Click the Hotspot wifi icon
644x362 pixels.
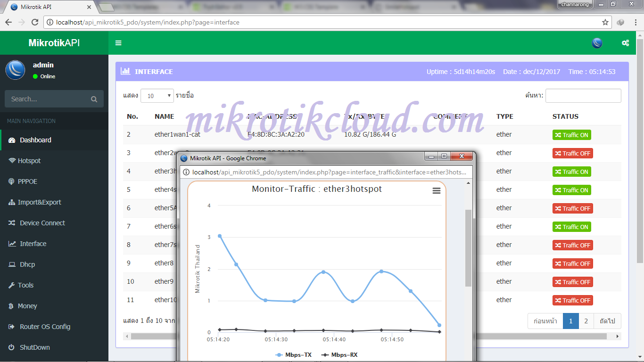point(12,161)
